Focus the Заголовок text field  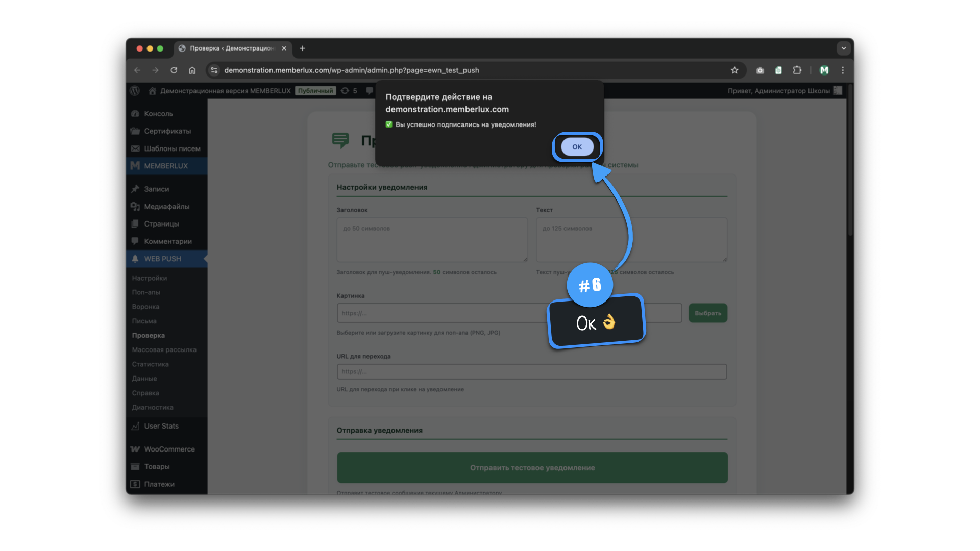click(x=432, y=240)
